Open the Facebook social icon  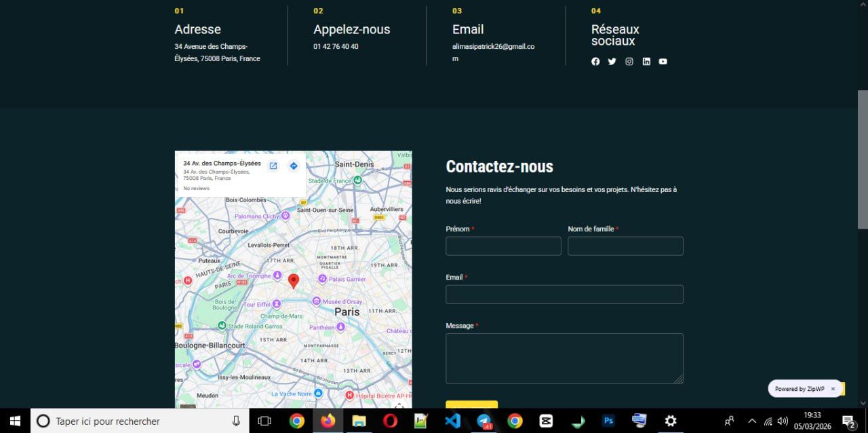pos(595,62)
